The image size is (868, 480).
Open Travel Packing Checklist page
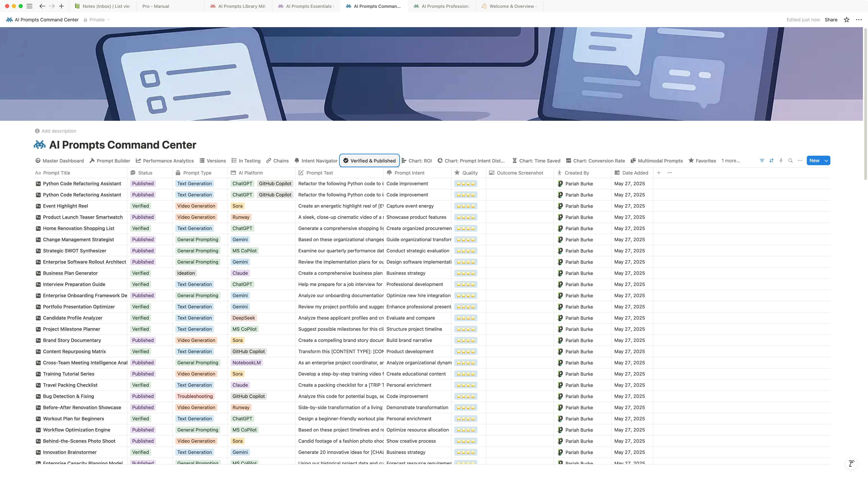(x=70, y=385)
